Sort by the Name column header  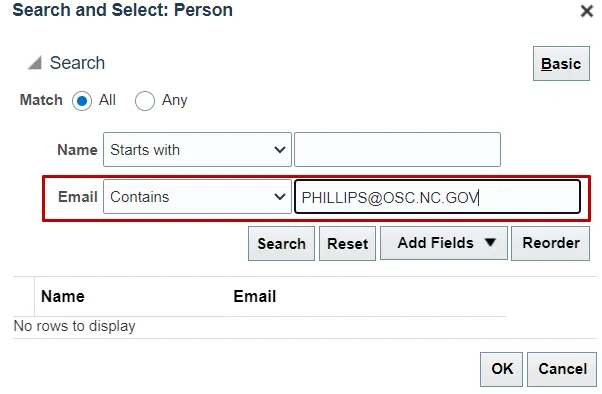click(63, 296)
